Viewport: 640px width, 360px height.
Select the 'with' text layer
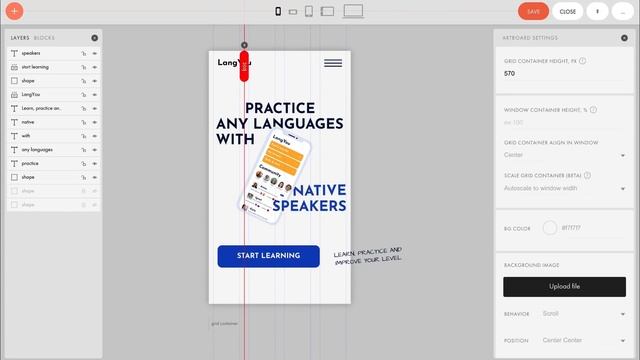pos(54,136)
